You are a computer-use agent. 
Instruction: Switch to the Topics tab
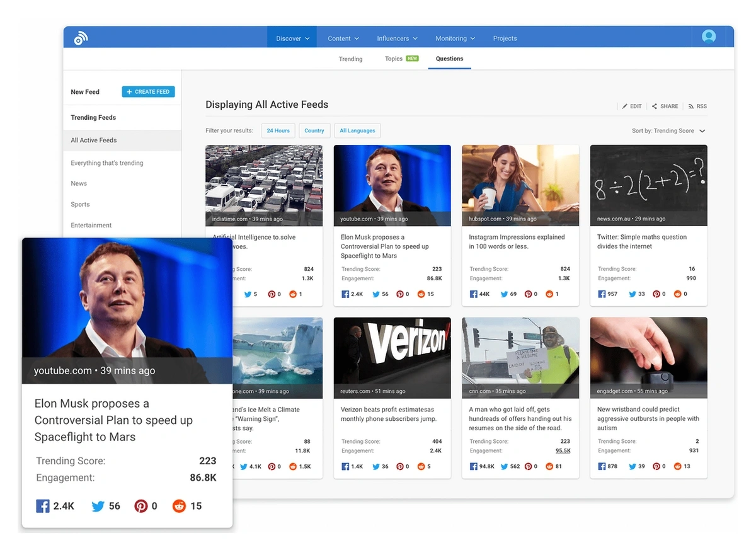tap(401, 59)
